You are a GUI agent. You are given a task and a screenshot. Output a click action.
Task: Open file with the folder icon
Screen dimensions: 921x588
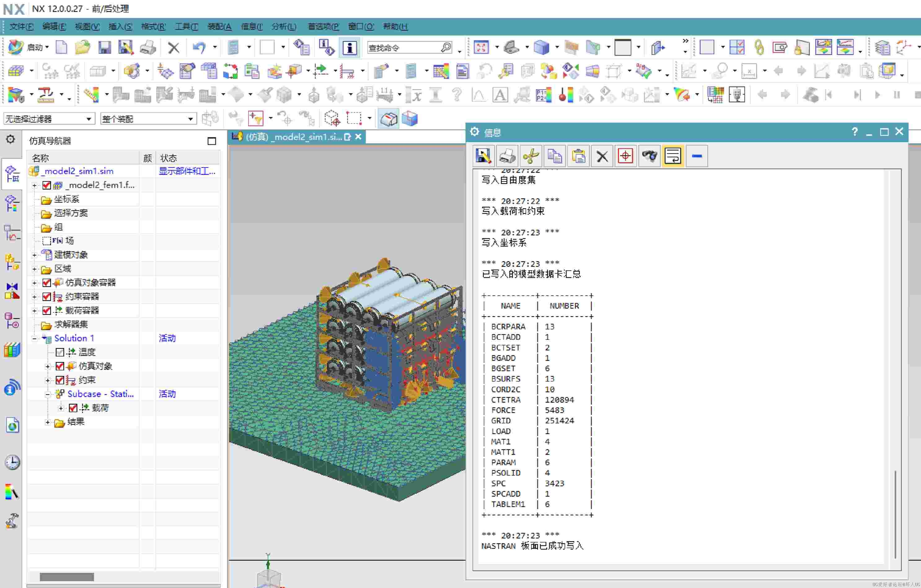click(82, 48)
